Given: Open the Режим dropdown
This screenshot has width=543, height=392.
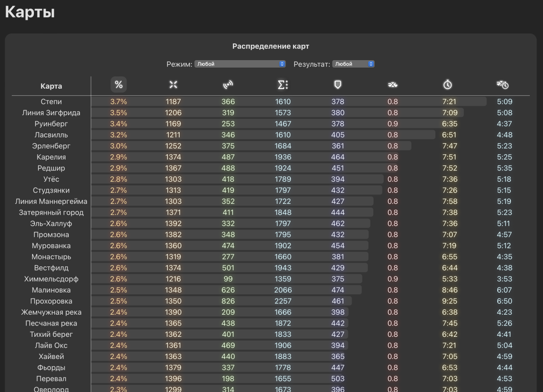Looking at the screenshot, I should 240,64.
